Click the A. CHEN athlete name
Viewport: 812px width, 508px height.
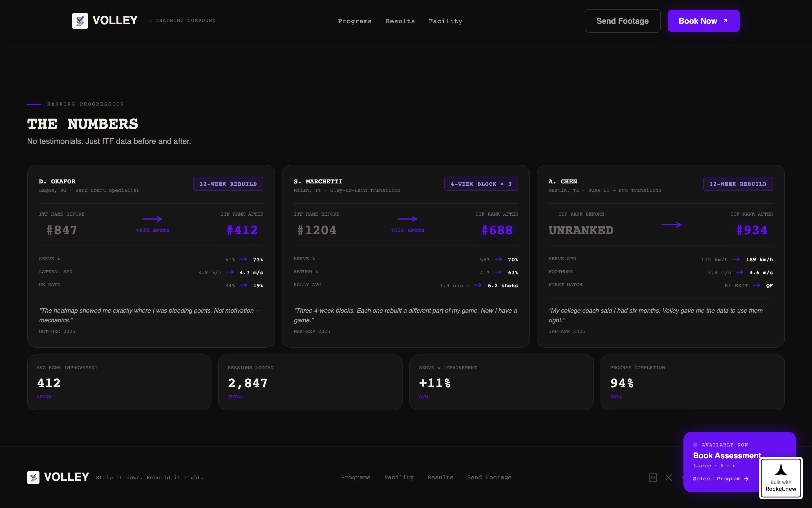point(563,181)
